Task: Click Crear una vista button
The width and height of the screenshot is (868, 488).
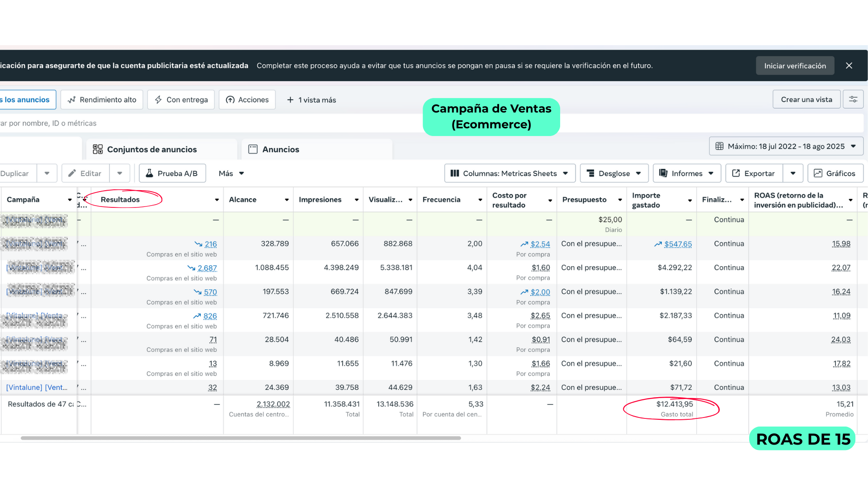Action: pyautogui.click(x=806, y=99)
